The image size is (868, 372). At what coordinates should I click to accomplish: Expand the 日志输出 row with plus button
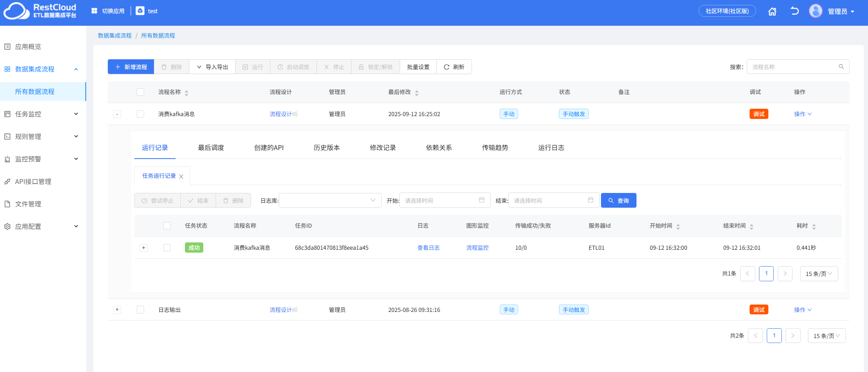(x=117, y=309)
